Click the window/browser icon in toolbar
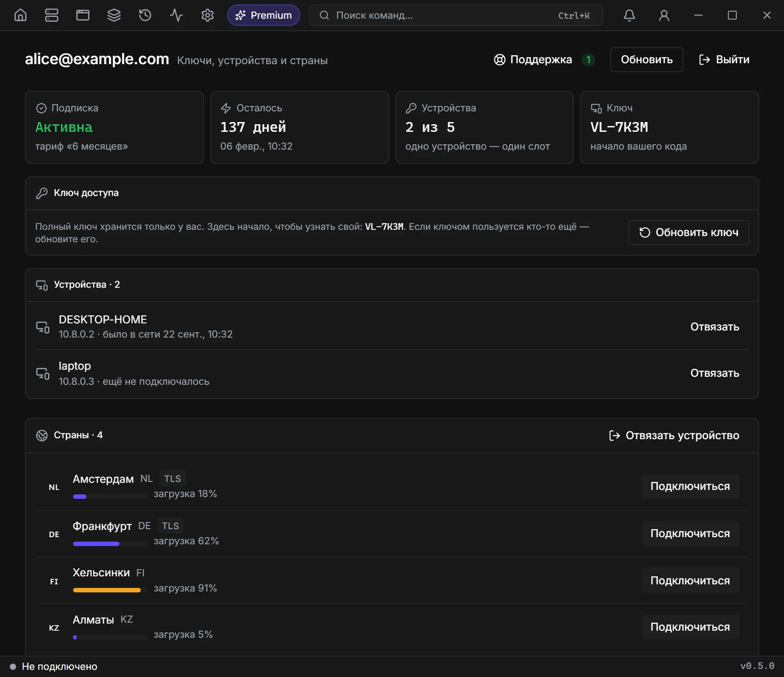784x677 pixels. click(x=83, y=15)
